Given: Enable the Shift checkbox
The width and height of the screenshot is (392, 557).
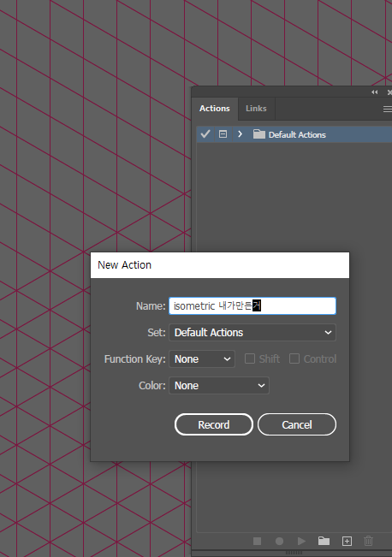Looking at the screenshot, I should tap(250, 358).
